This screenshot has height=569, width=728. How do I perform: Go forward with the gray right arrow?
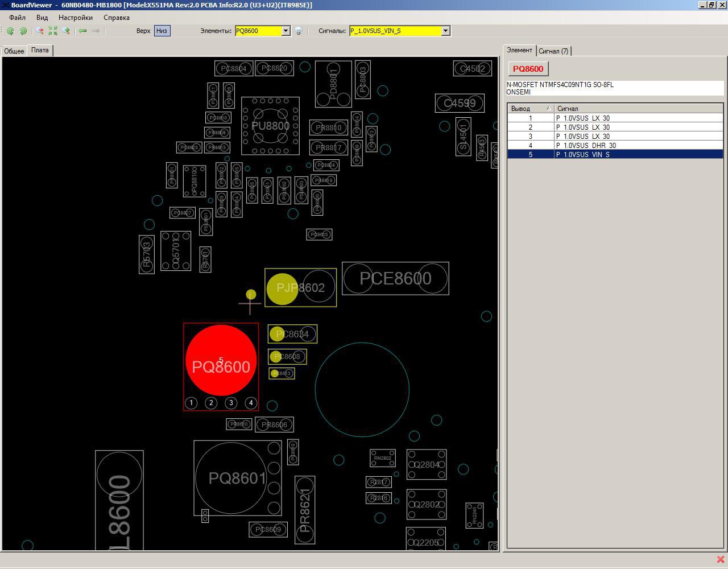click(96, 31)
